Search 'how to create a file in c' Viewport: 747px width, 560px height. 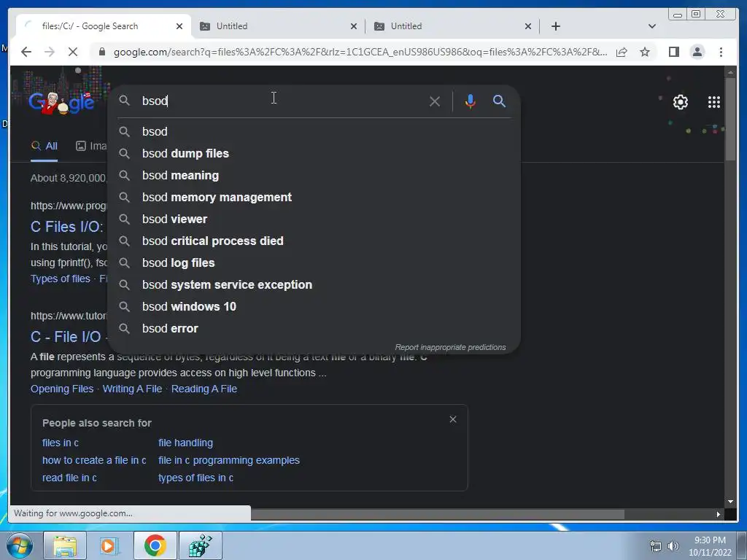94,461
